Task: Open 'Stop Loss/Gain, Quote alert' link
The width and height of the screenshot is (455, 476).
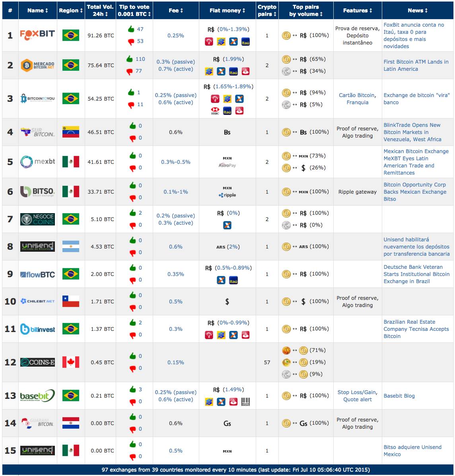Action: click(x=358, y=396)
